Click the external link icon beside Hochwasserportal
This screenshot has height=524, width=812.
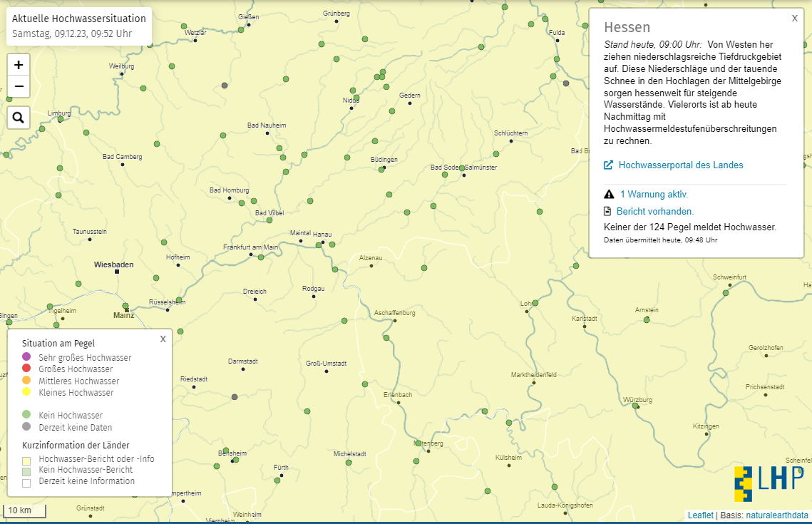tap(609, 165)
